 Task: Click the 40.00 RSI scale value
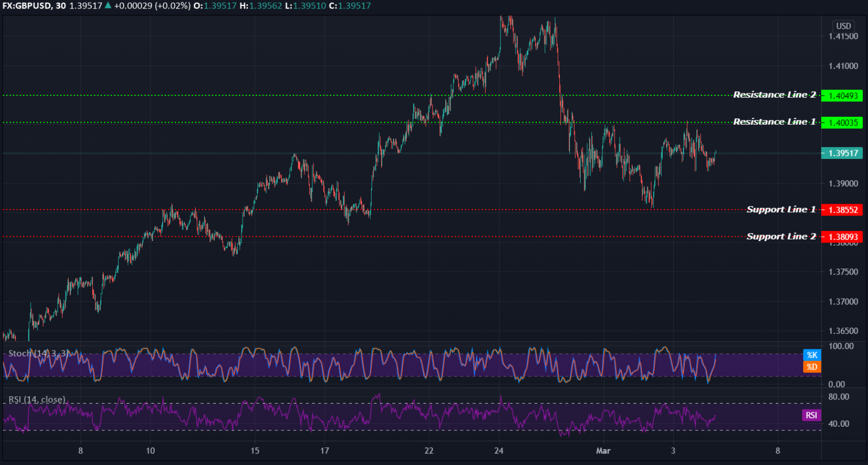tap(839, 424)
